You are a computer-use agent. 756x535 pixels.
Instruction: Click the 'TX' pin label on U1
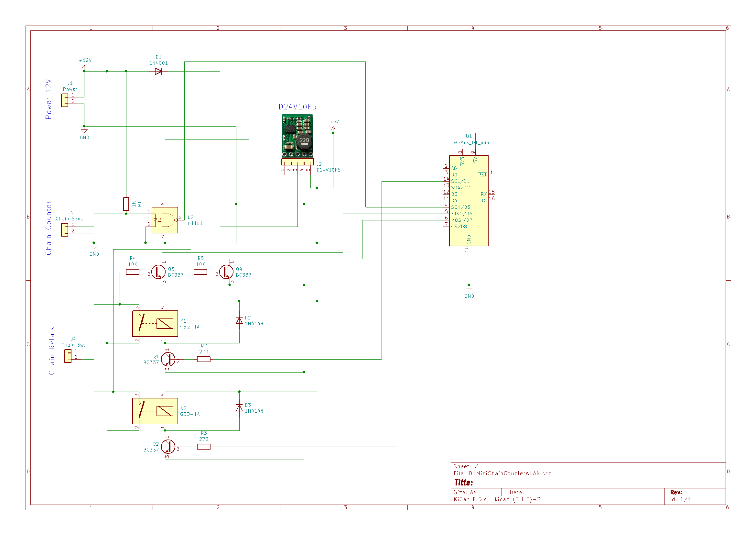[484, 201]
